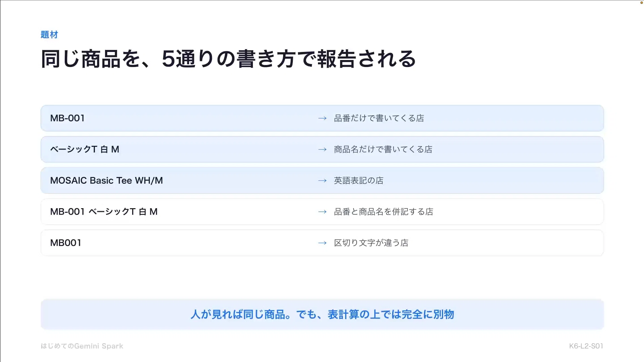
Task: Click the description 商品名だけで書いてくる店
Action: pyautogui.click(x=383, y=149)
